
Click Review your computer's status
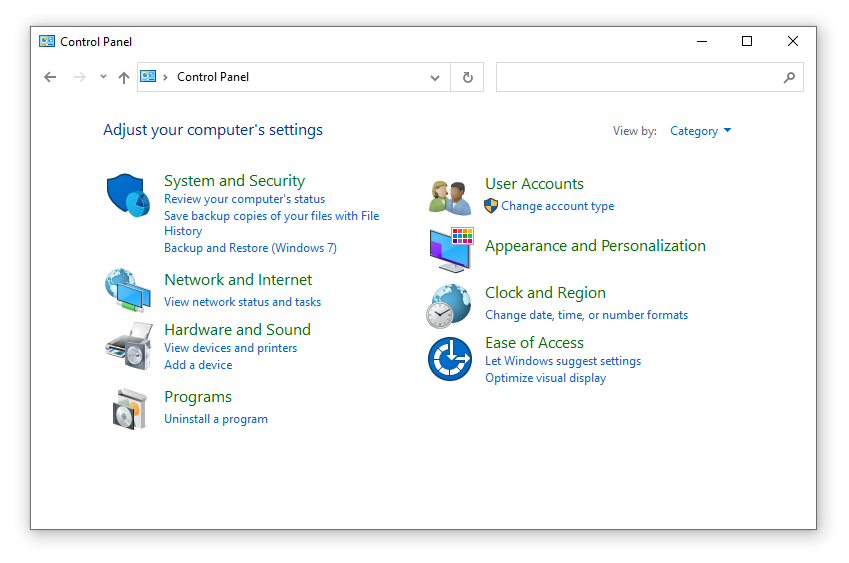pos(245,199)
